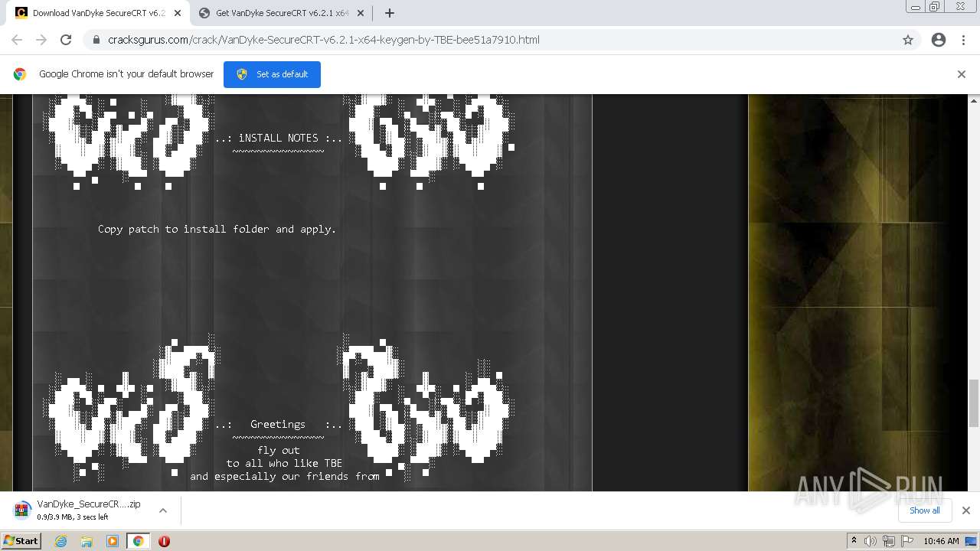View site security lock info
This screenshot has height=551, width=980.
(x=96, y=40)
